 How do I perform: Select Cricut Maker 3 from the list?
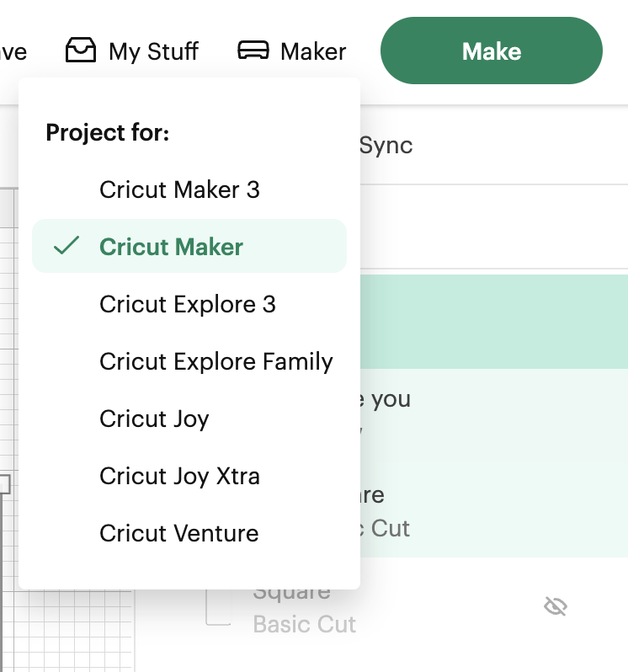[x=189, y=189]
